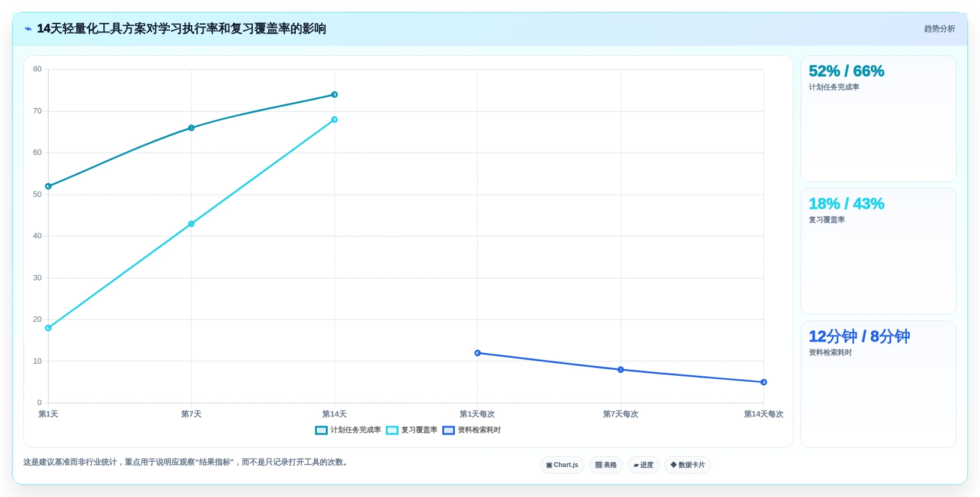
Task: Click the 复习覆盖率 stat card label
Action: click(x=826, y=220)
